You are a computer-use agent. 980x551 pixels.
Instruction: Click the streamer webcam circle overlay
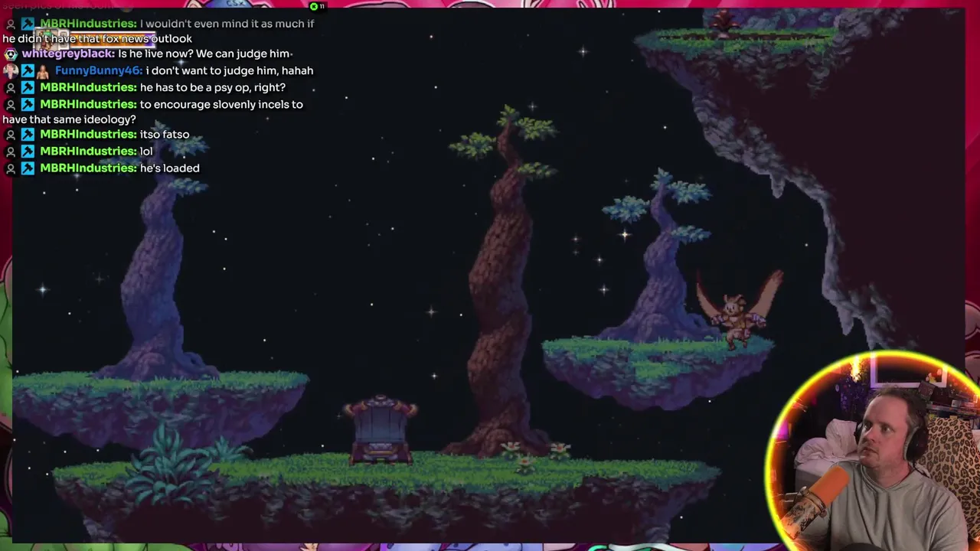pyautogui.click(x=873, y=452)
